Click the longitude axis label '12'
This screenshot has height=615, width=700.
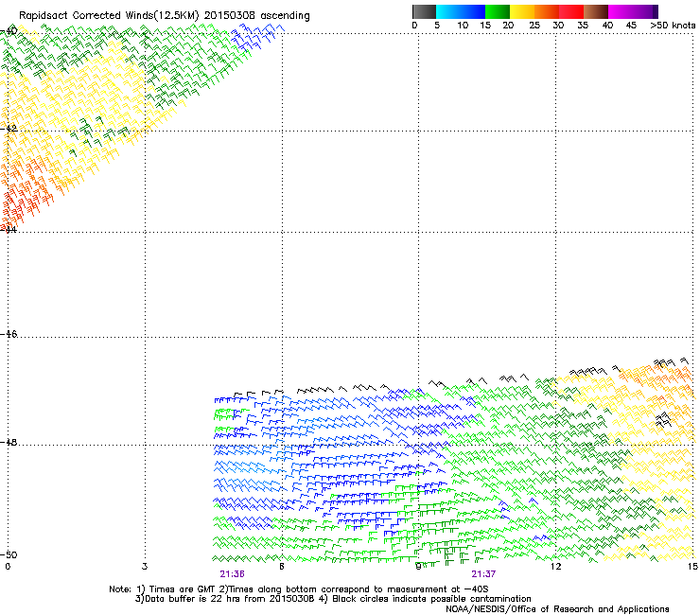555,567
